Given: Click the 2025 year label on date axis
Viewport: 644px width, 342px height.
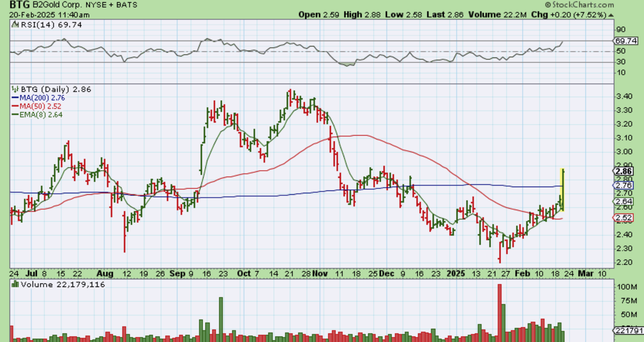Looking at the screenshot, I should [x=456, y=273].
